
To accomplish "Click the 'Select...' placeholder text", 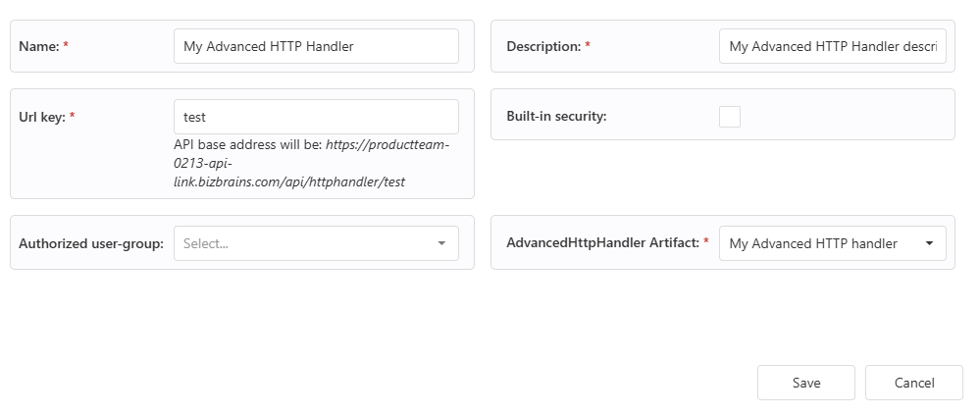I will 206,243.
